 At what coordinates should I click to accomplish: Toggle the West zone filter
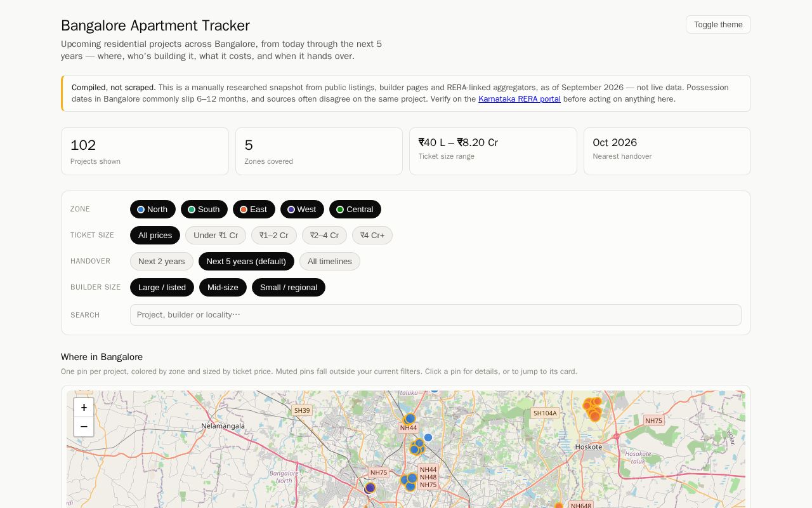pyautogui.click(x=302, y=209)
